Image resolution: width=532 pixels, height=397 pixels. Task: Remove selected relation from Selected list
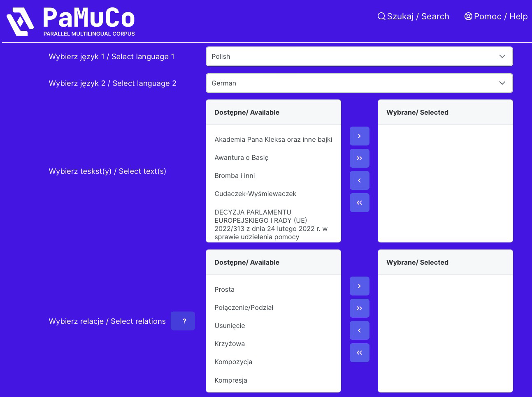click(x=359, y=330)
